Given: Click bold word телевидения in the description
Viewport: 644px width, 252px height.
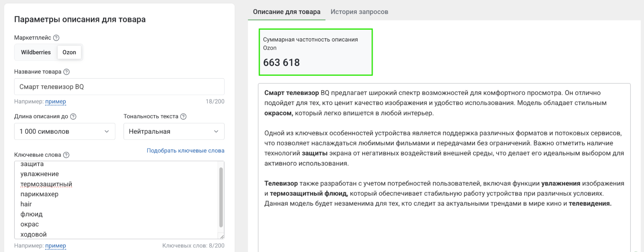Looking at the screenshot, I should pyautogui.click(x=590, y=204).
